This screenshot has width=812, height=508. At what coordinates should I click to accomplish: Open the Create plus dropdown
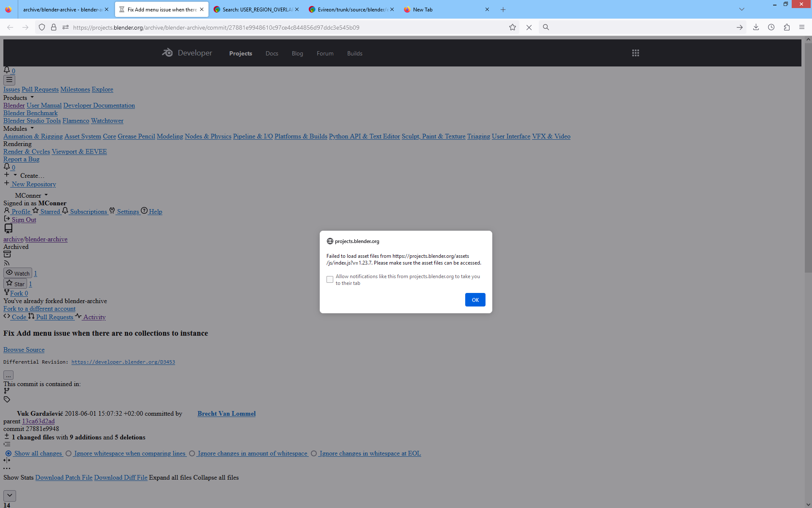[24, 175]
